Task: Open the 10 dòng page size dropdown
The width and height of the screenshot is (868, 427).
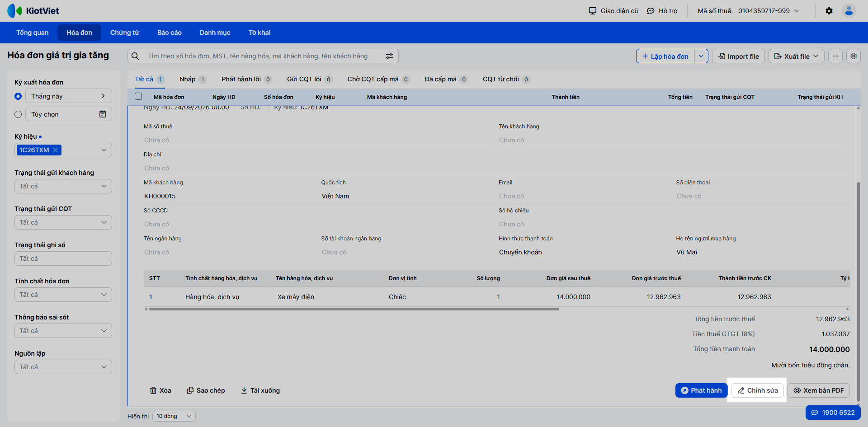Action: click(x=174, y=416)
